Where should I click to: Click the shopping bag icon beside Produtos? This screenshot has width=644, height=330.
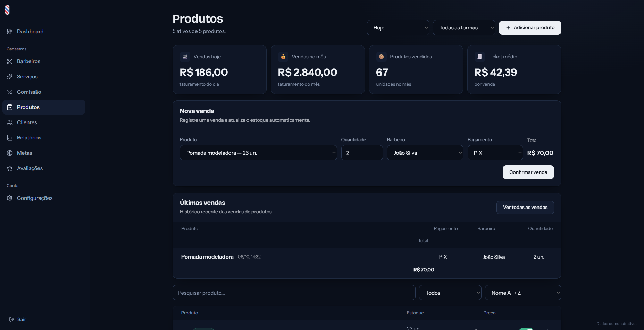(10, 107)
